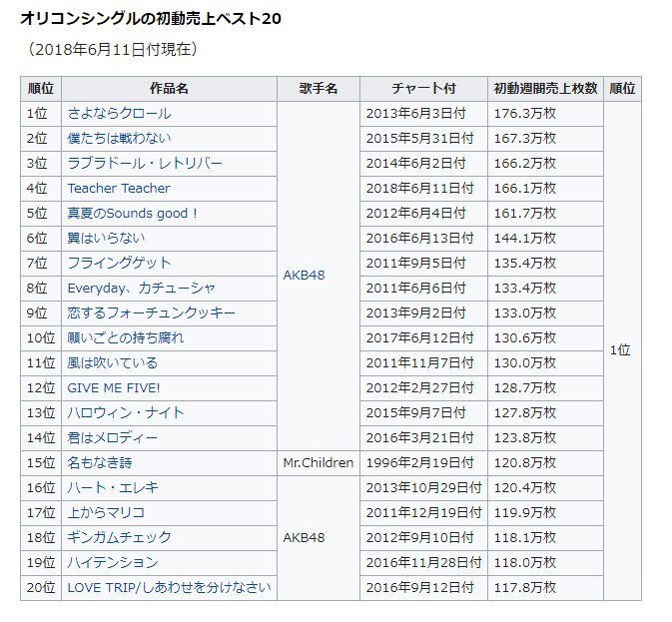Open the ラブラドール・レトリバー link
Image resolution: width=672 pixels, height=622 pixels.
tap(145, 163)
